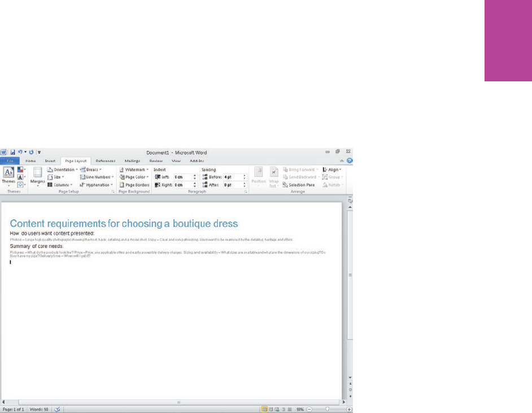Image resolution: width=532 pixels, height=413 pixels.
Task: Open the Orientation dropdown
Action: [63, 169]
